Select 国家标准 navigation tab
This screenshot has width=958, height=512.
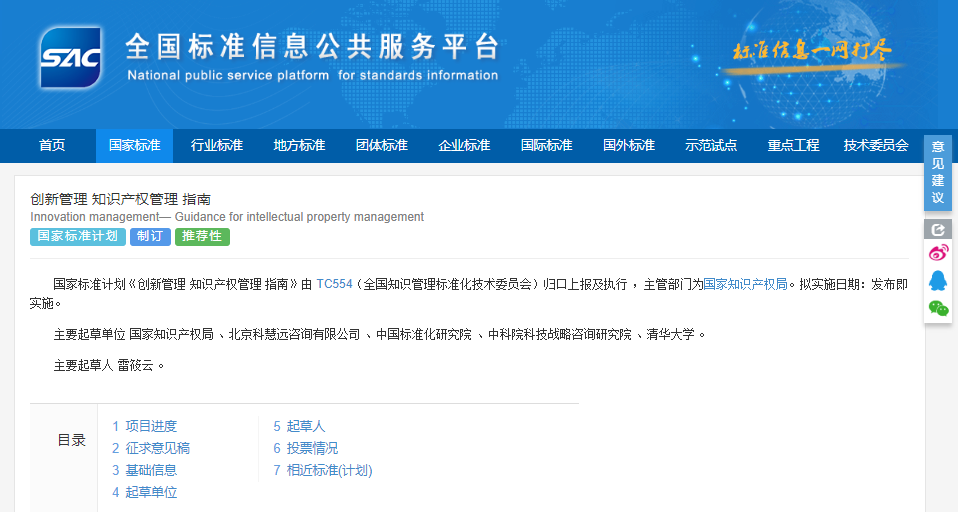[x=134, y=145]
